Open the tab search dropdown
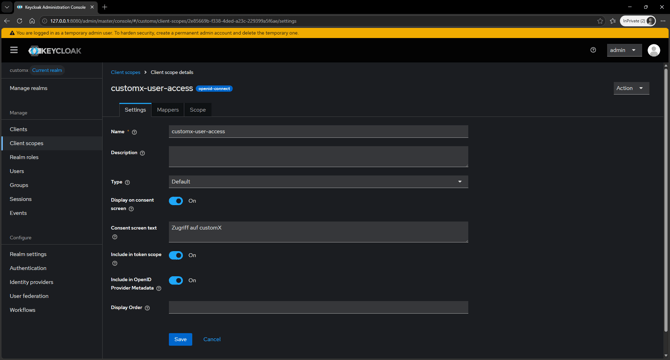Screen dimensions: 670x360 [7, 7]
